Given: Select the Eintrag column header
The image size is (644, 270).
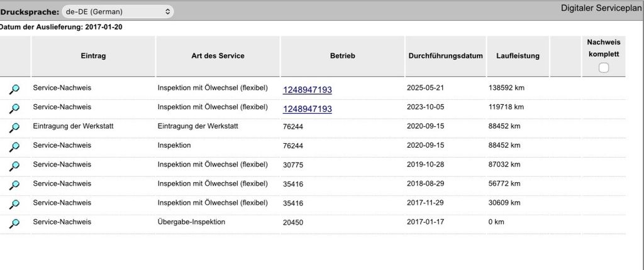Looking at the screenshot, I should pyautogui.click(x=93, y=56).
